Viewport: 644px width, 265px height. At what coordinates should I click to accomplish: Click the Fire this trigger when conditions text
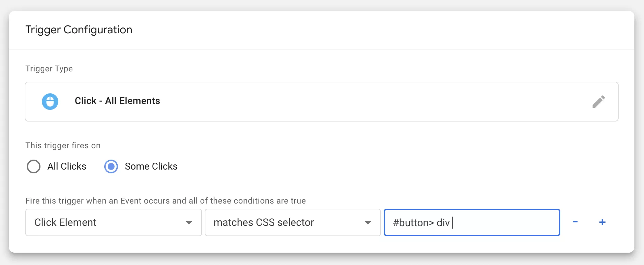point(166,201)
